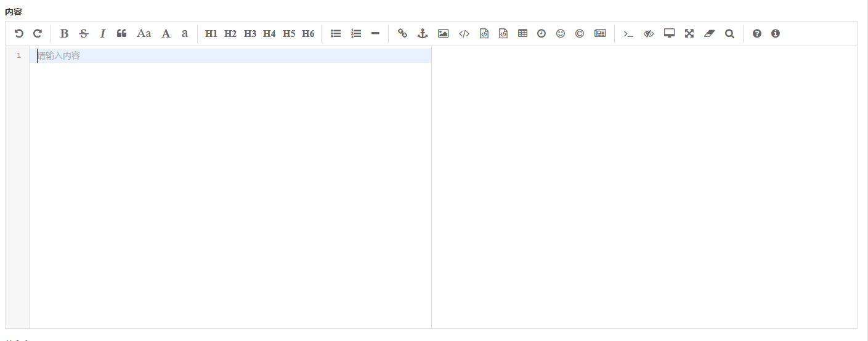The image size is (868, 341).
Task: Click line number 1 in gutter
Action: [18, 56]
